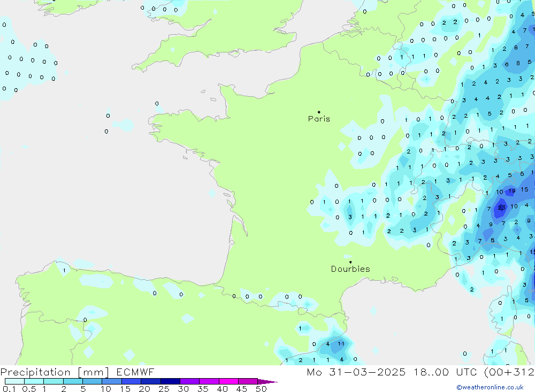Viewport: 535px width, 392px height.
Task: Select the Paris city marker dot
Action: click(319, 112)
